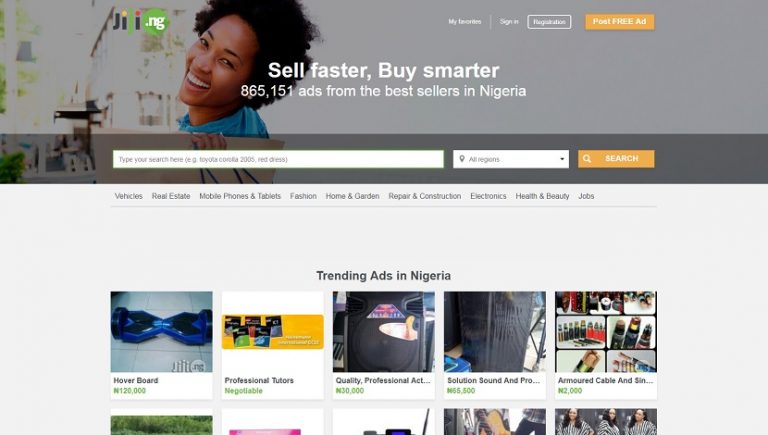This screenshot has height=435, width=768.
Task: Open the Vehicles category
Action: click(x=128, y=196)
